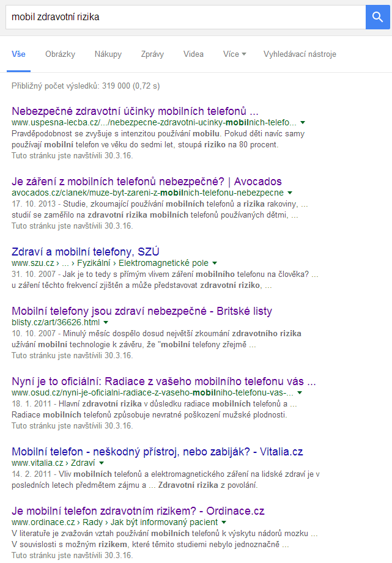Click breadcrumb 'www.ordinace.cz › Rady › Jak být informovaný pacient'
392x563 pixels.
(114, 523)
